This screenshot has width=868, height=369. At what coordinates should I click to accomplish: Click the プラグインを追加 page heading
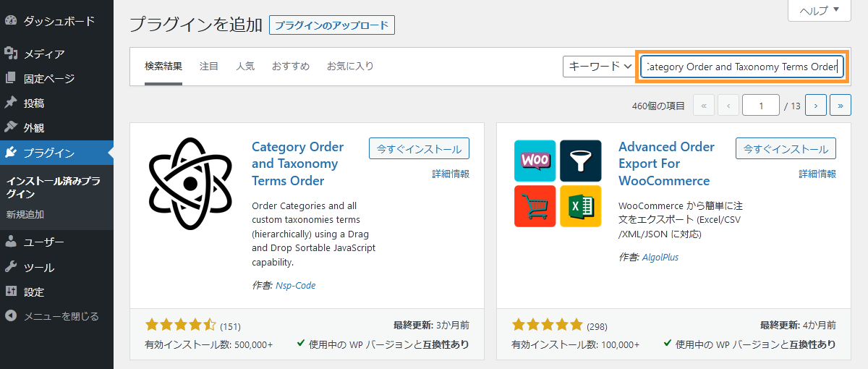(196, 25)
